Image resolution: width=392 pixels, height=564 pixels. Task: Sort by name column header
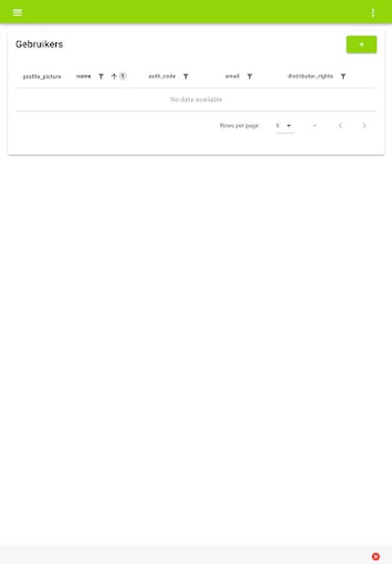click(x=83, y=76)
